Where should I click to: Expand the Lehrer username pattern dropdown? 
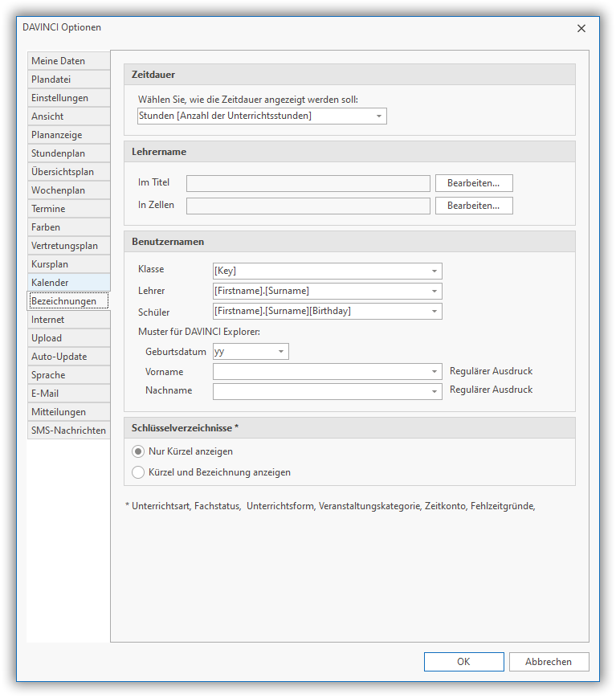[434, 292]
